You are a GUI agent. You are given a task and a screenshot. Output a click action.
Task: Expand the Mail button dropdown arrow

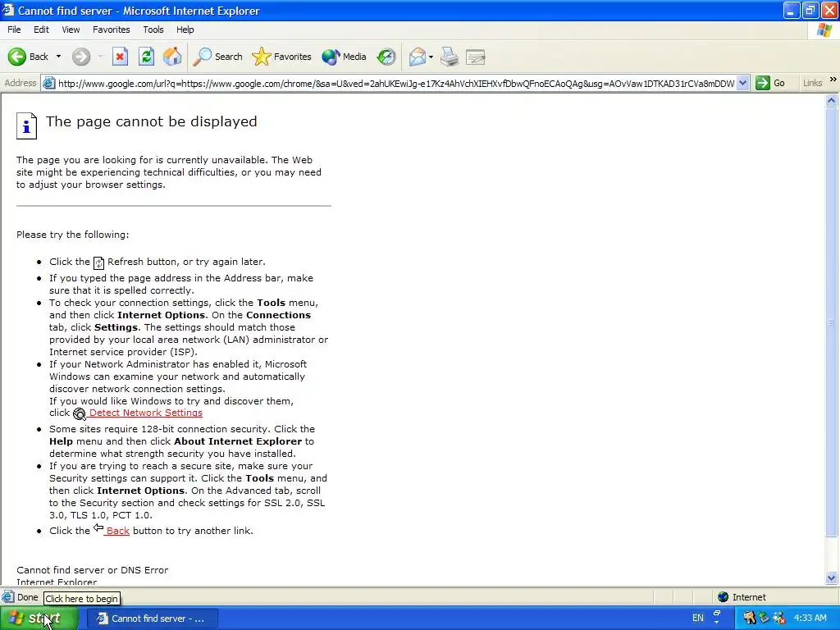(x=431, y=57)
